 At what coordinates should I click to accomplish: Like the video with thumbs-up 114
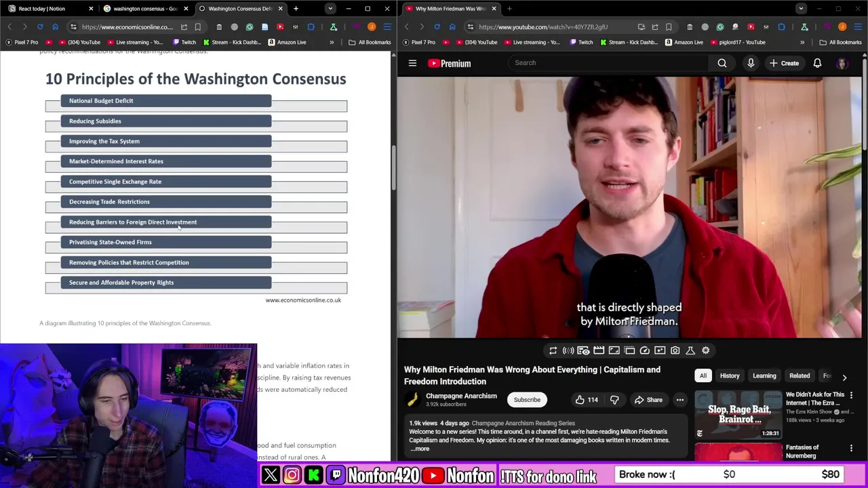tap(587, 400)
